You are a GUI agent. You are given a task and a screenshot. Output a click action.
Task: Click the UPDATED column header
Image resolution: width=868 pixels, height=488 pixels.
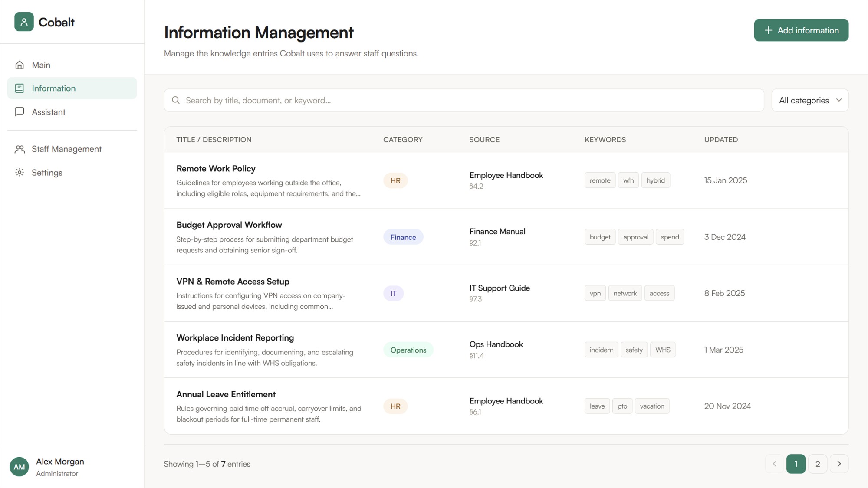point(721,139)
